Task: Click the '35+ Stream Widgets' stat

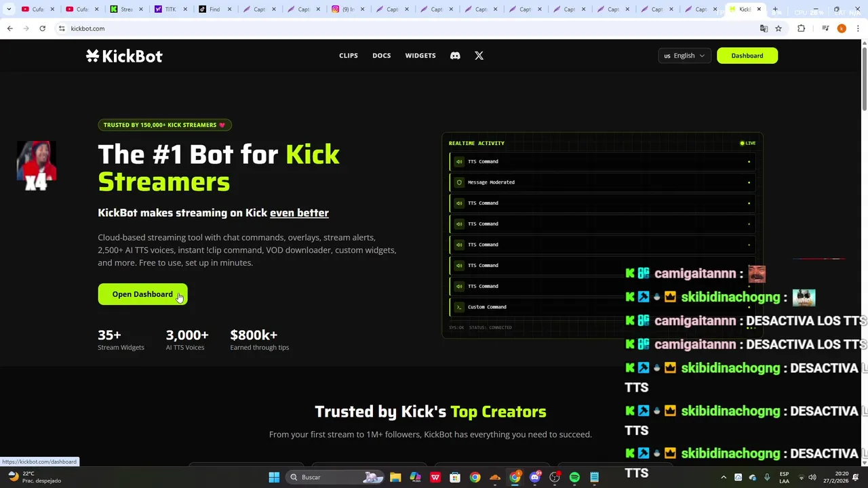Action: tap(121, 340)
